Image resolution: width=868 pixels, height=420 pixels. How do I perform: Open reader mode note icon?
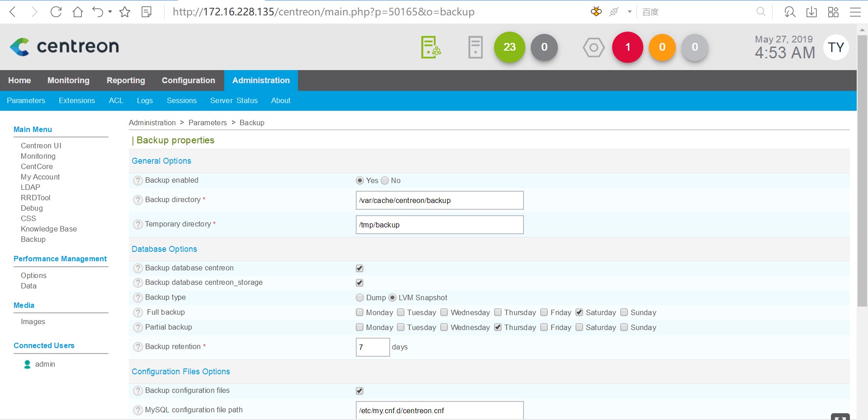tap(146, 12)
